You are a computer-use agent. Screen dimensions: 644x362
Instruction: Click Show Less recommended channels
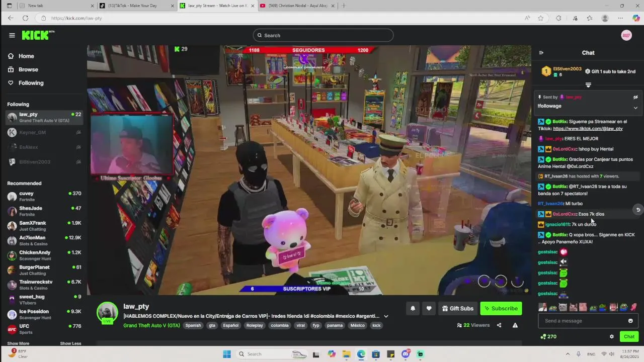[x=70, y=343]
